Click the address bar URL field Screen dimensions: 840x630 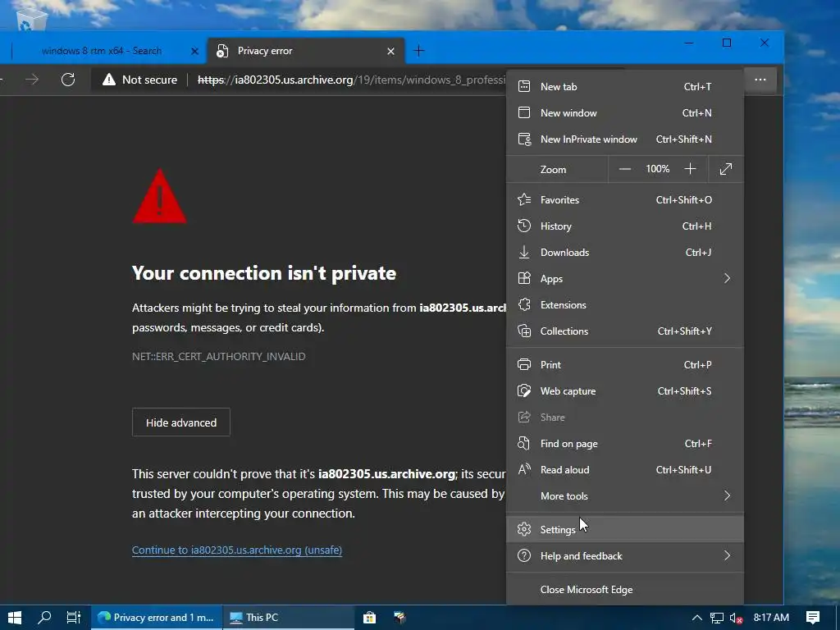(x=351, y=80)
